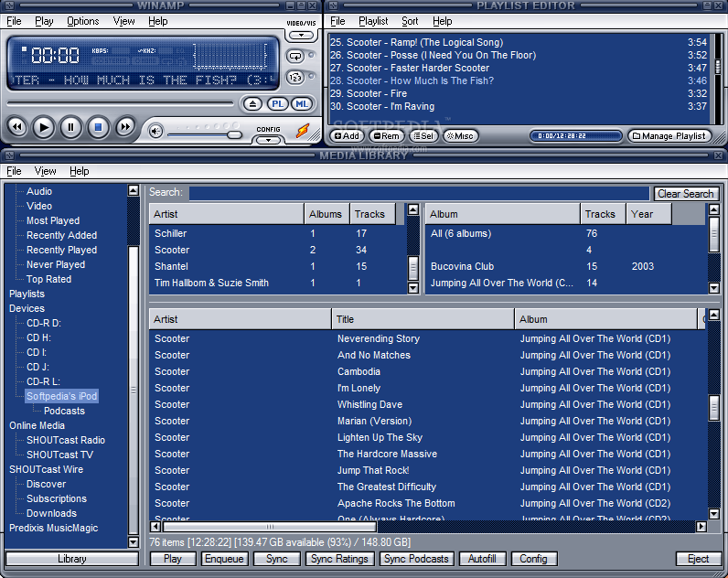Click the Previous track button in Winamp
Image resolution: width=728 pixels, height=578 pixels.
(17, 127)
